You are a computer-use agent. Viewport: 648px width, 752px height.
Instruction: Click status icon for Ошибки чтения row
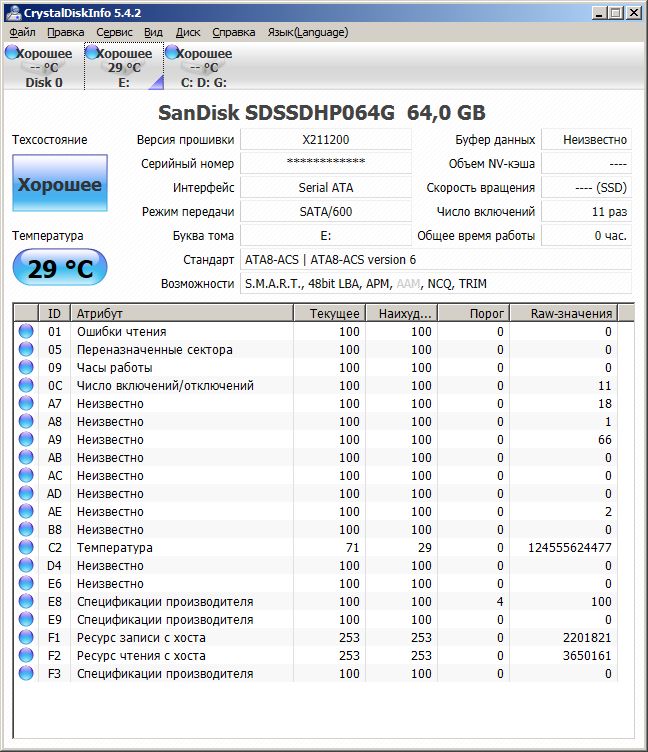(x=26, y=331)
